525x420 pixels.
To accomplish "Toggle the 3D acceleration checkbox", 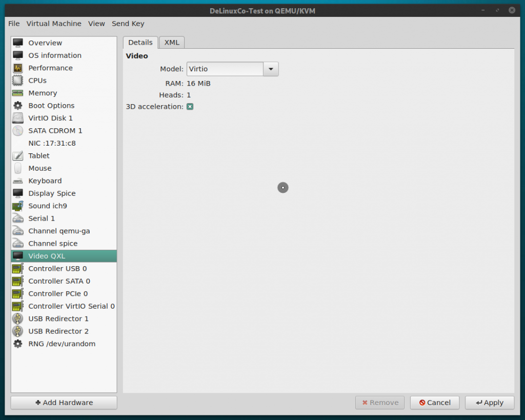I will (x=190, y=106).
